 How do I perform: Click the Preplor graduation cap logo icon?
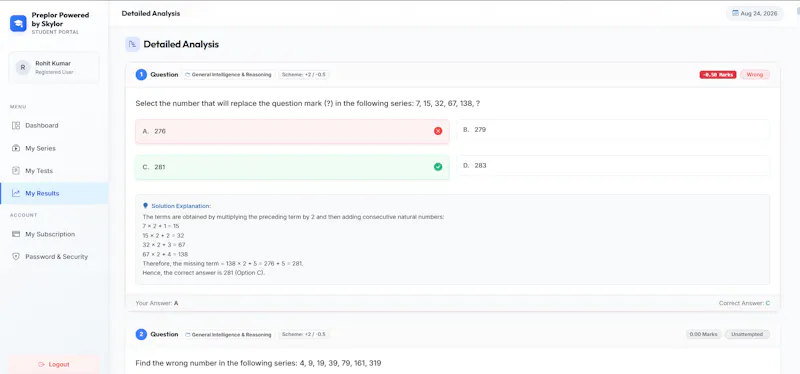point(18,23)
